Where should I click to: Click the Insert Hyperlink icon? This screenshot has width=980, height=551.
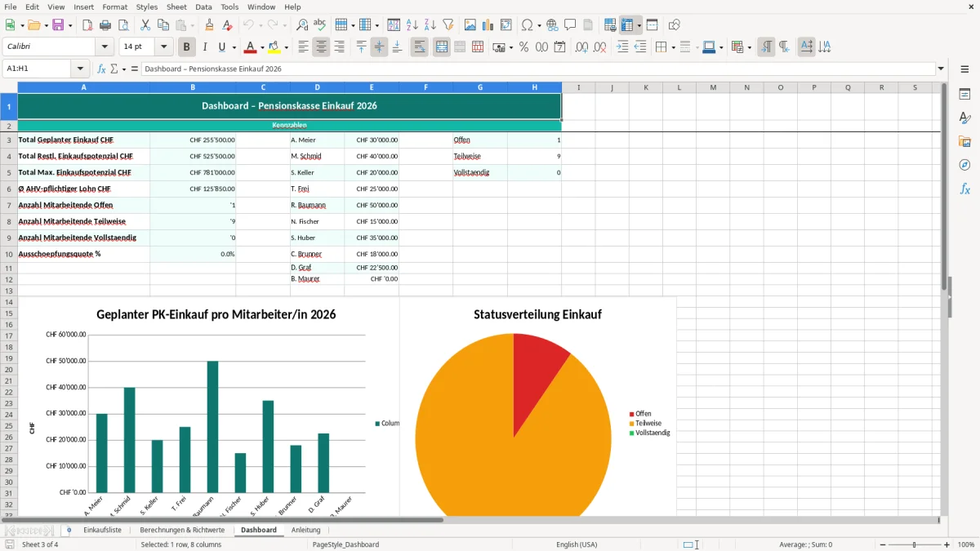pyautogui.click(x=552, y=25)
